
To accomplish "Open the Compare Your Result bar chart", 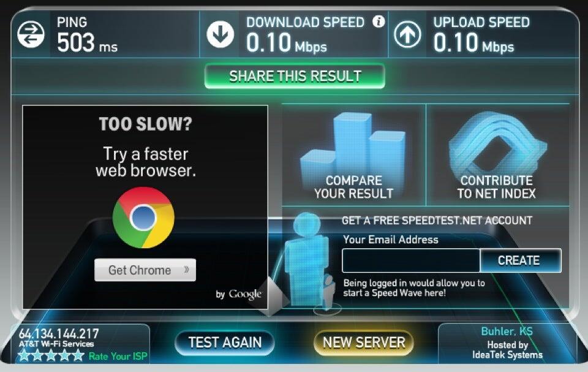I will click(x=353, y=156).
